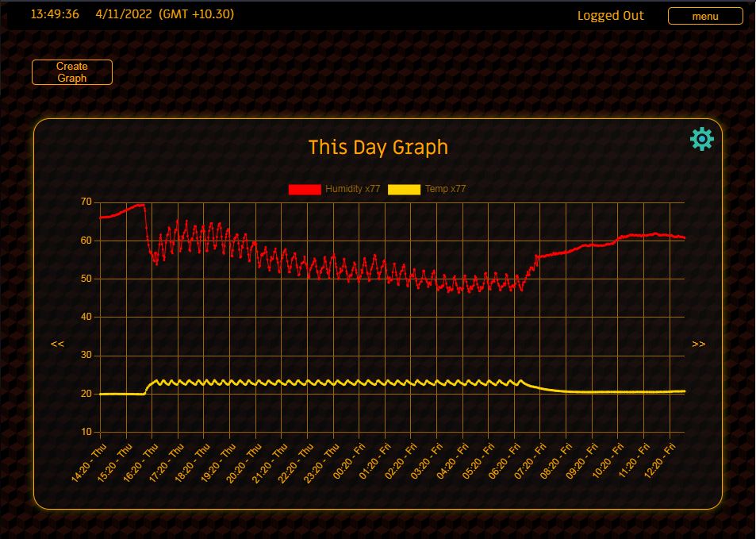Screen dimensions: 756x539
Task: Click the red Humidity x77 legend swatch
Action: click(305, 189)
